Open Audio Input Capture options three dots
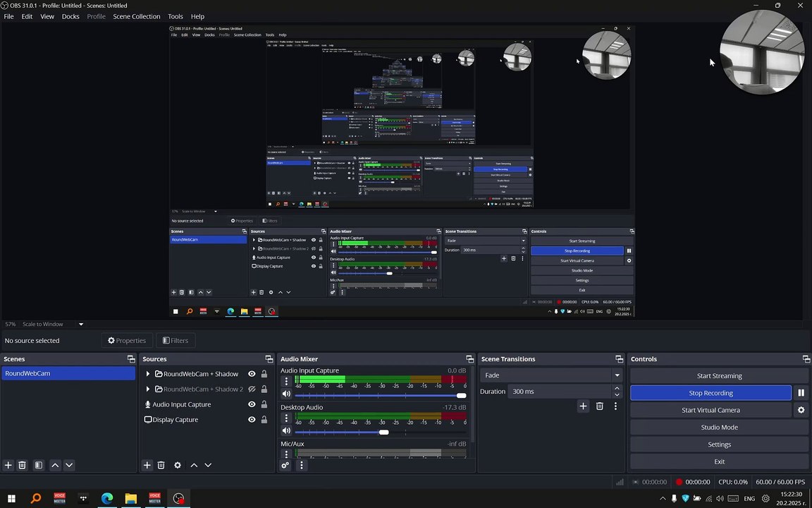Image resolution: width=812 pixels, height=508 pixels. point(286,381)
